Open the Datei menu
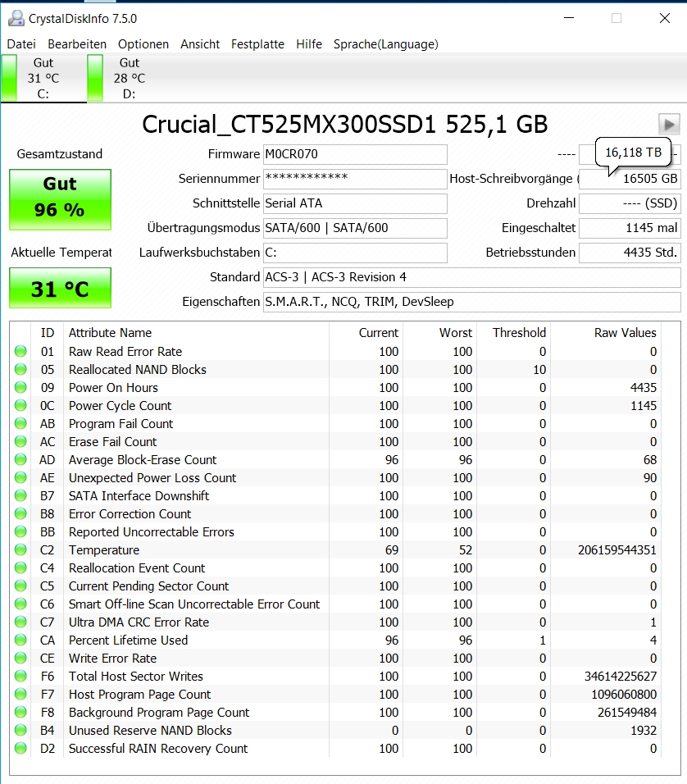The image size is (687, 784). click(x=21, y=44)
